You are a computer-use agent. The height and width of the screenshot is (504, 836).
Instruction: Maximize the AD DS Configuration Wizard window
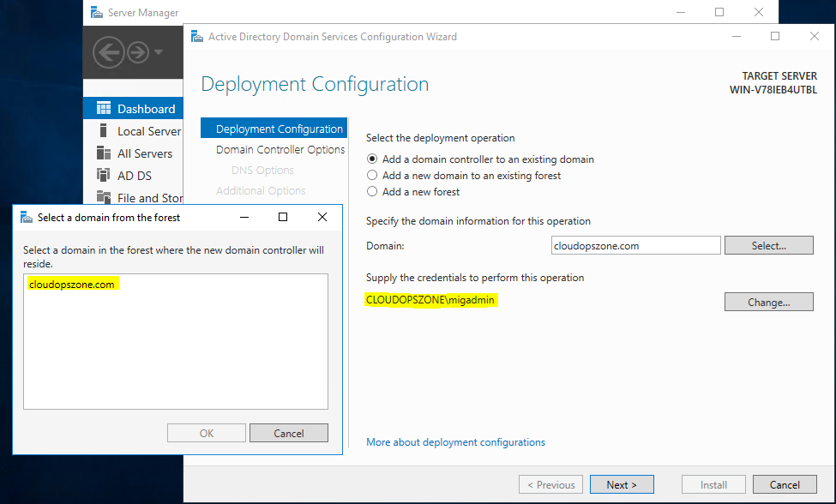pos(775,36)
